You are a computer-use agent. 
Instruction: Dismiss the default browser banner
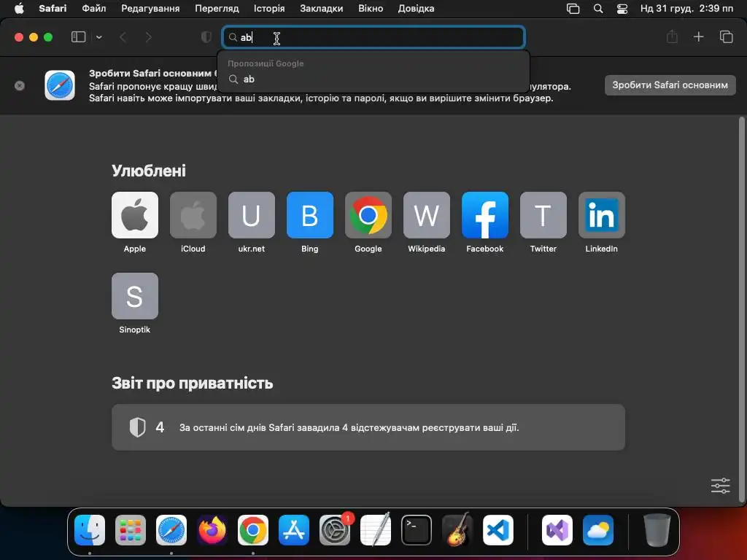pyautogui.click(x=20, y=86)
